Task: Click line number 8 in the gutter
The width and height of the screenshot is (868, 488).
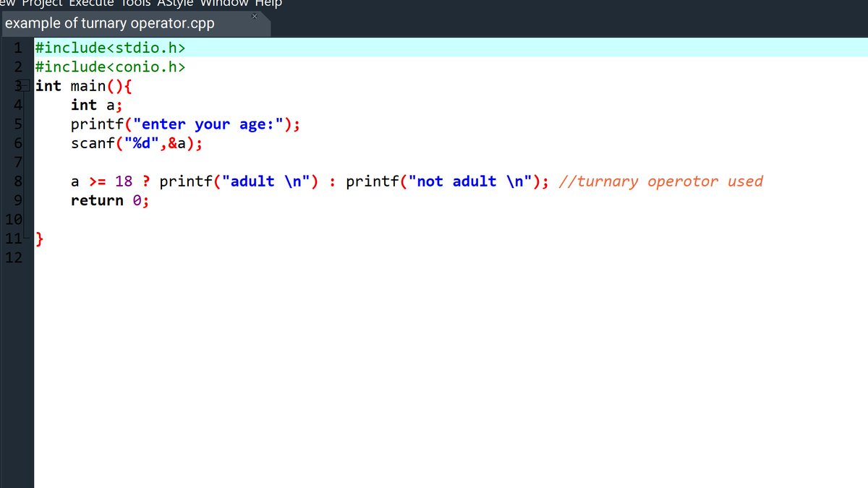Action: (17, 181)
